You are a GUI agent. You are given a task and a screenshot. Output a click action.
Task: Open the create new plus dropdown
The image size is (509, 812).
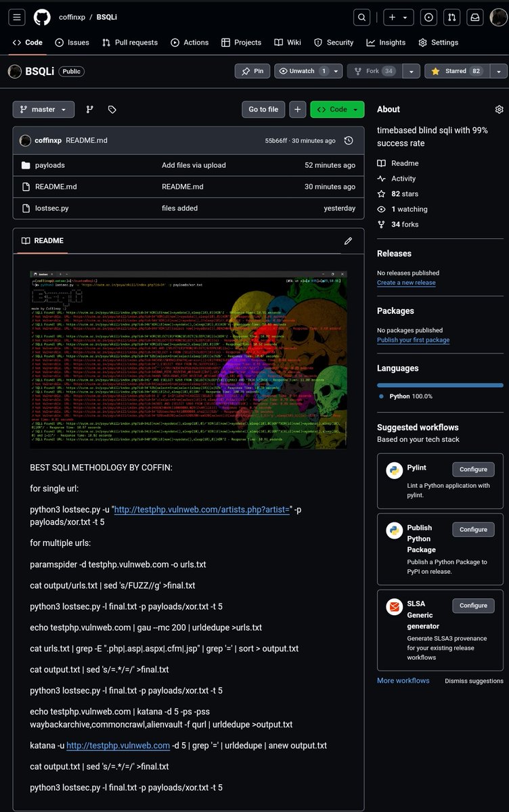tap(399, 17)
